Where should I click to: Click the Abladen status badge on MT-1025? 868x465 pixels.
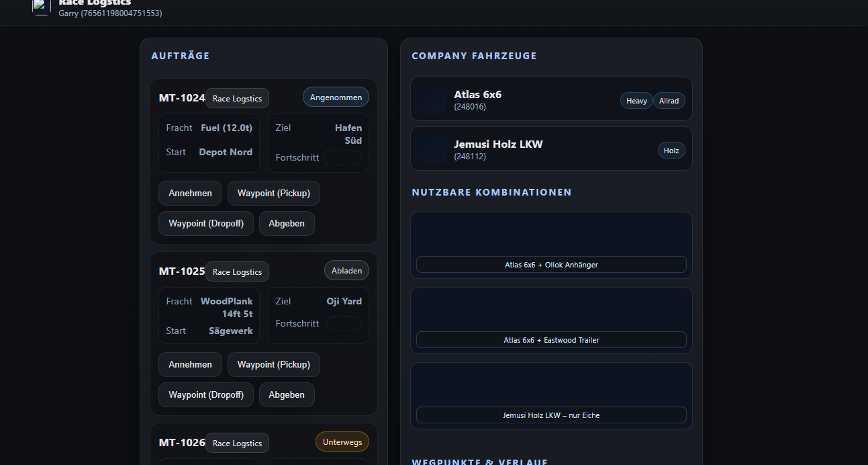346,271
